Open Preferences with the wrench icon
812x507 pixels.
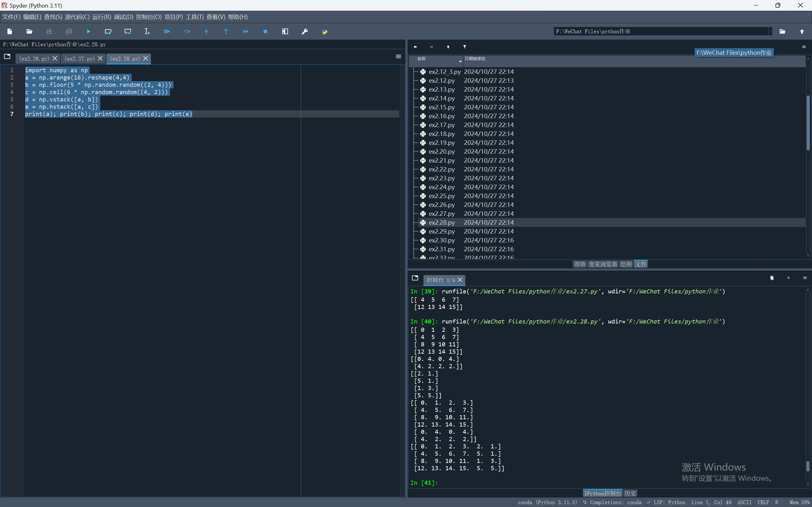point(305,31)
